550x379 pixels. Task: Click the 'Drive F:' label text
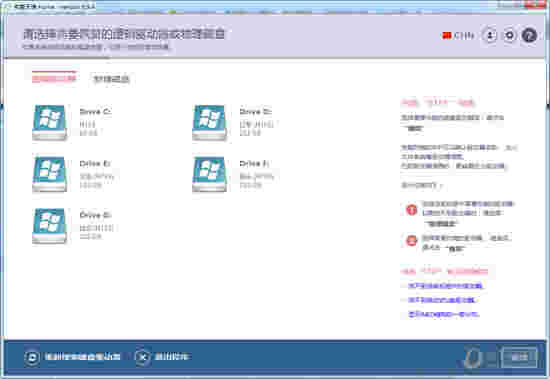254,164
